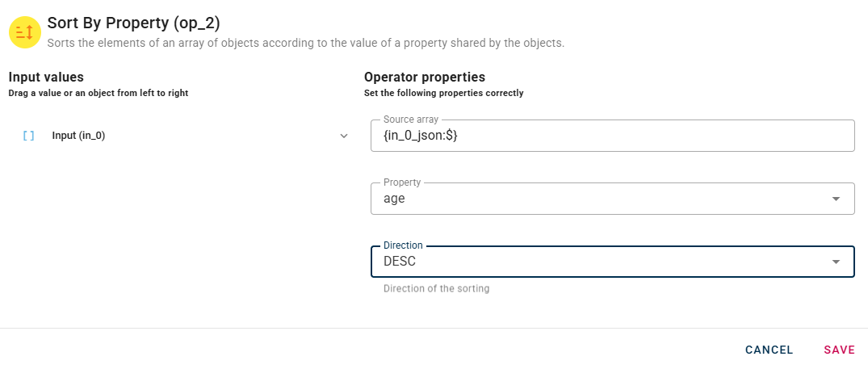Screen dimensions: 868x369
Task: Click the 'Direction of the sorting' helper text
Action: 436,288
